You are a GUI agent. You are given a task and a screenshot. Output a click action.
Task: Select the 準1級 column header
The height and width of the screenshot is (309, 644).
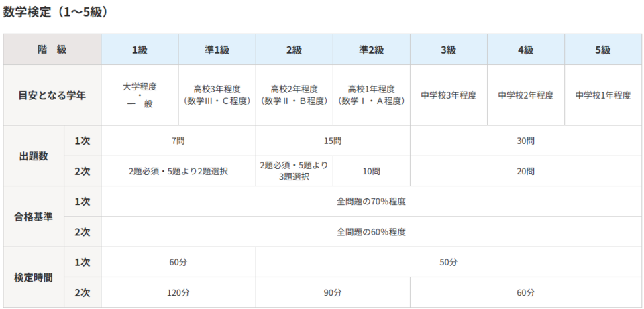coord(217,50)
